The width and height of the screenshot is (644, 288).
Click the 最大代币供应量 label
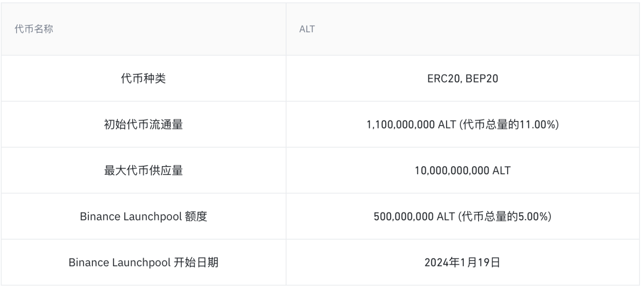(x=144, y=171)
